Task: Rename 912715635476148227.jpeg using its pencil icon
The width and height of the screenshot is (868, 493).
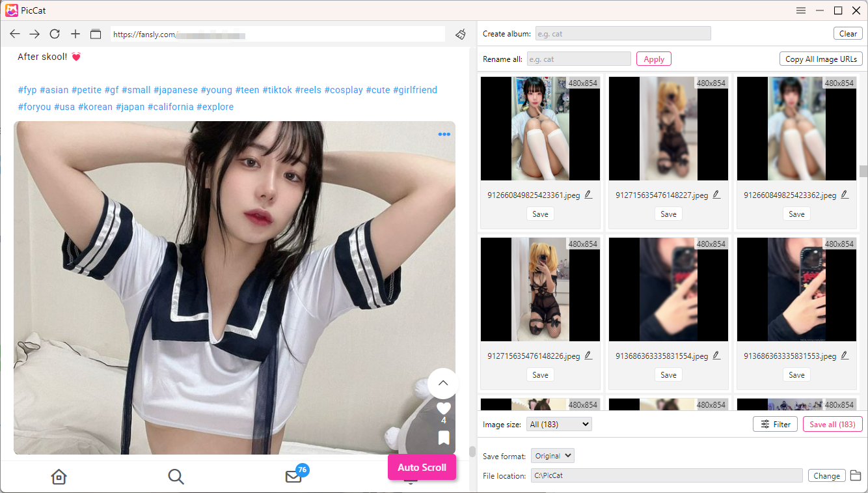Action: (716, 194)
